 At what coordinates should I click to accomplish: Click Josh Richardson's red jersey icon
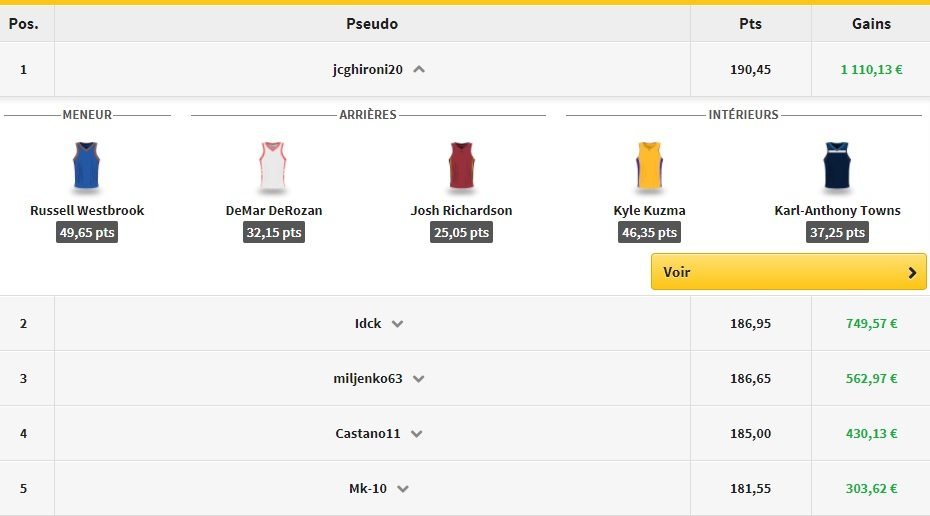(x=461, y=166)
